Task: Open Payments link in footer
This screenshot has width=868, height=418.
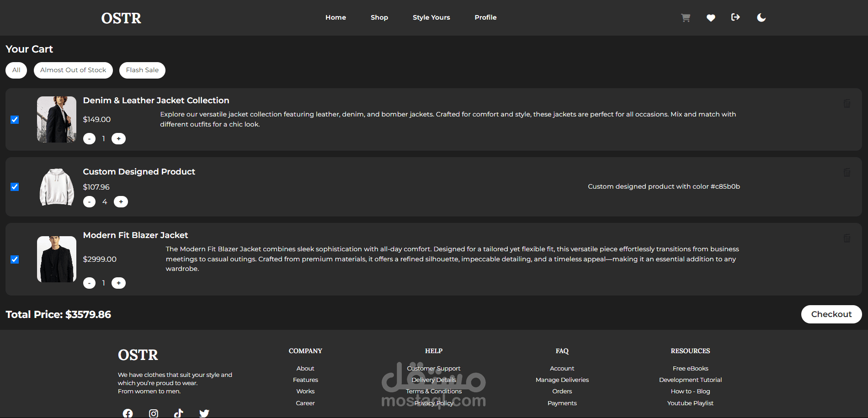Action: coord(562,403)
